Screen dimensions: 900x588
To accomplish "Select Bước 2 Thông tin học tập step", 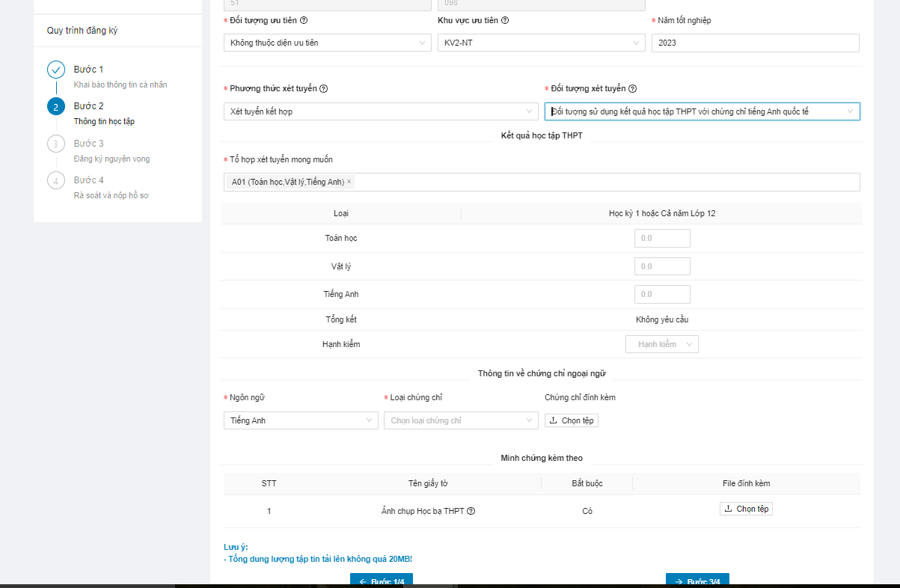I will (x=88, y=106).
